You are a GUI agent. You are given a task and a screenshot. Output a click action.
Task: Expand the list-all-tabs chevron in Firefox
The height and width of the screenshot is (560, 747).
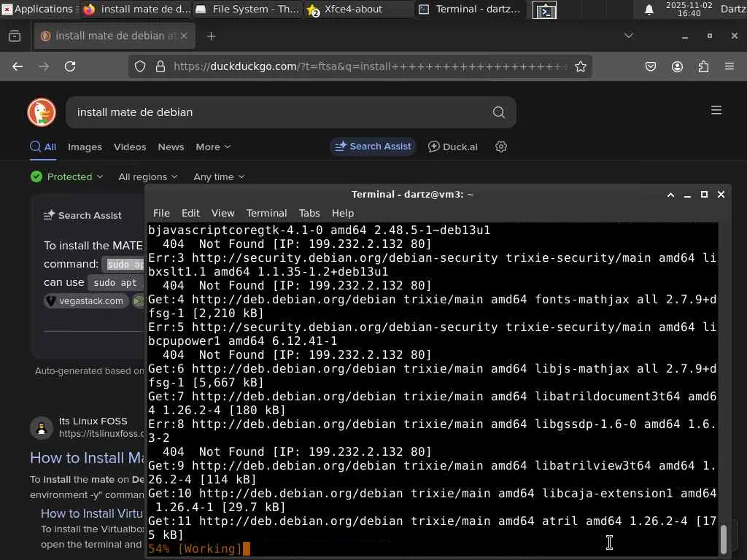[629, 36]
